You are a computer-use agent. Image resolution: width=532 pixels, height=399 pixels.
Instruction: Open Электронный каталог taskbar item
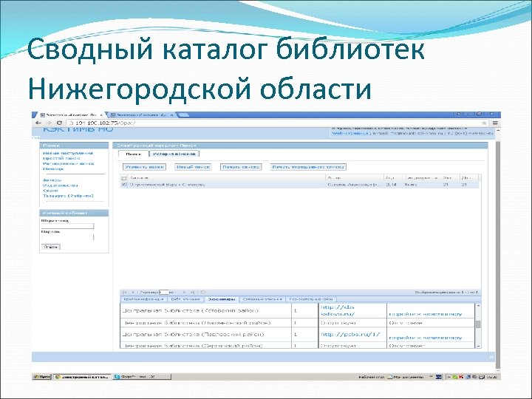tap(82, 377)
